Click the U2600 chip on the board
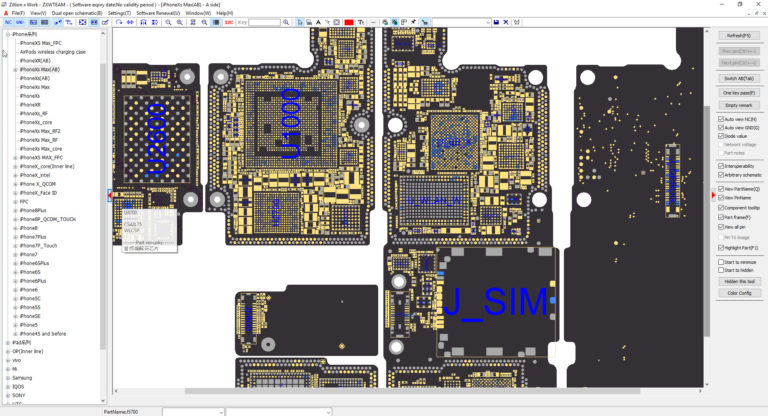 pos(157,139)
